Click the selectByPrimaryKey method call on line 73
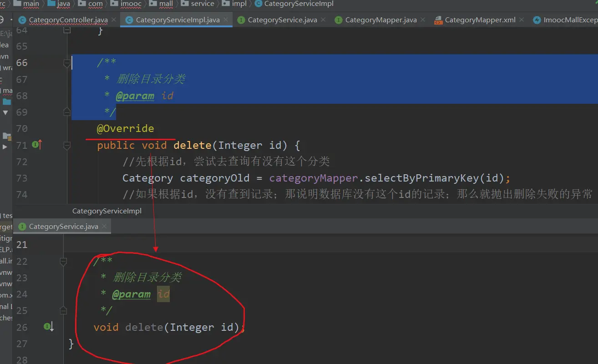This screenshot has width=598, height=364. pos(422,178)
